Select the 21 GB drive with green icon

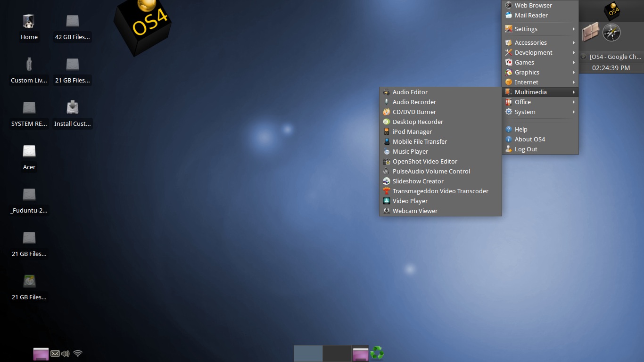29,288
